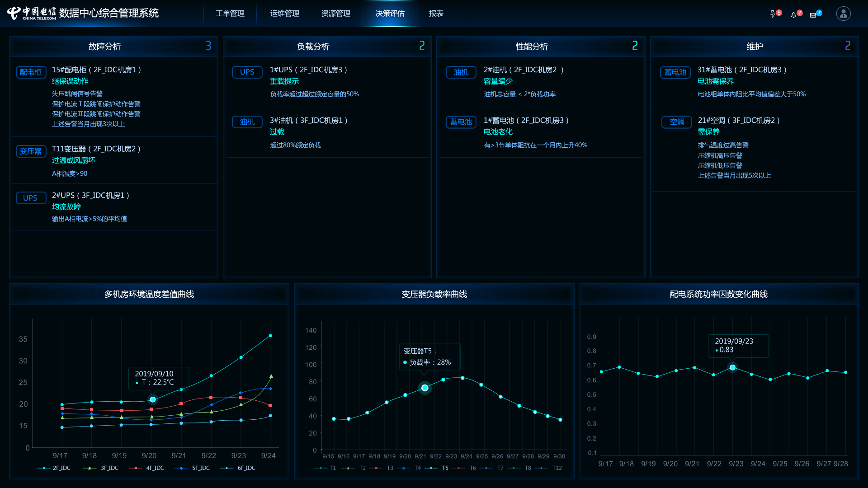The image size is (868, 488).
Task: Switch to the 运维管理 tab
Action: point(285,14)
